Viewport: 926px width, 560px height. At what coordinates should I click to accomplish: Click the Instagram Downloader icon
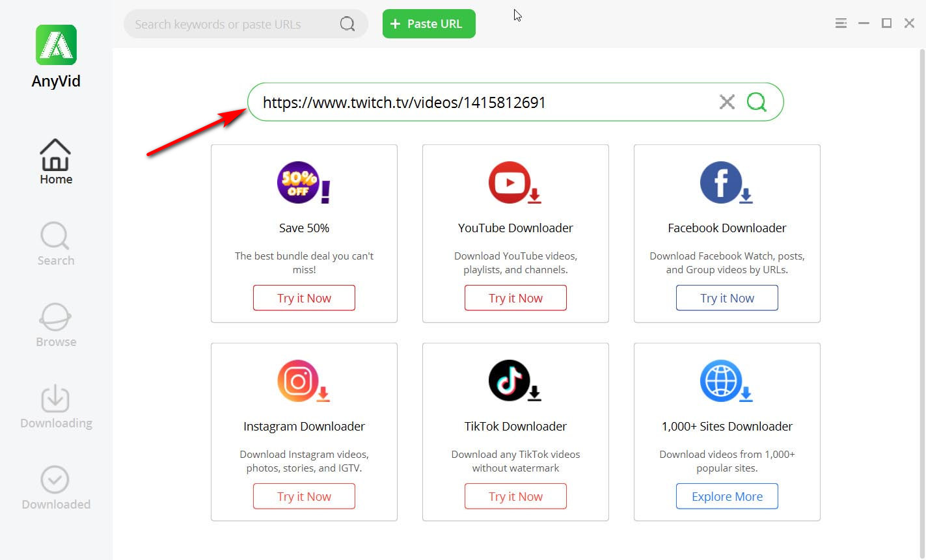(299, 381)
